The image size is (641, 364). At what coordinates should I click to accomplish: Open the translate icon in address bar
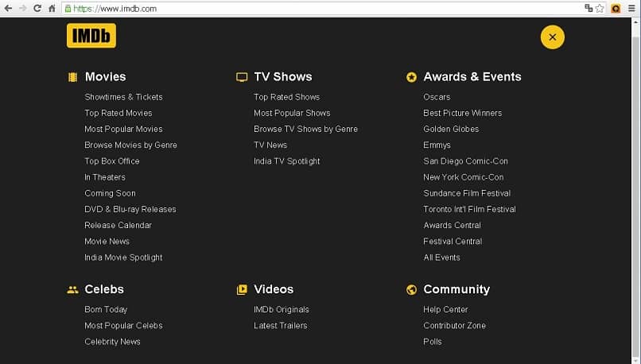click(x=589, y=8)
